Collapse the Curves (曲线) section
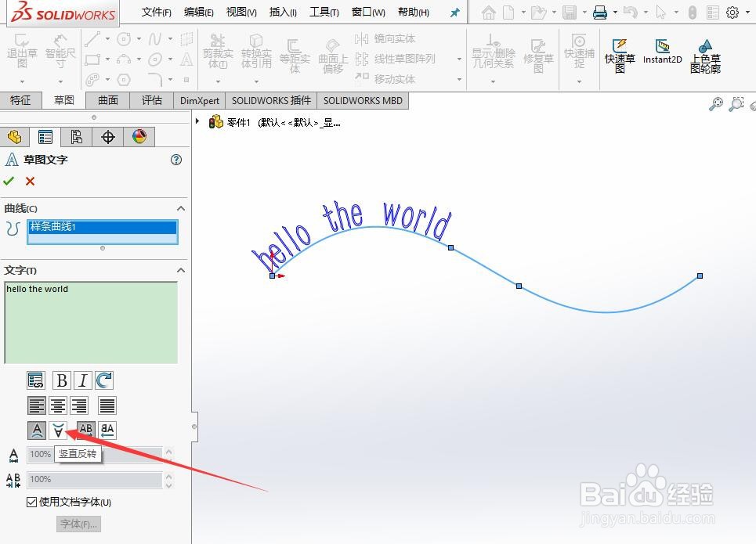 (181, 208)
